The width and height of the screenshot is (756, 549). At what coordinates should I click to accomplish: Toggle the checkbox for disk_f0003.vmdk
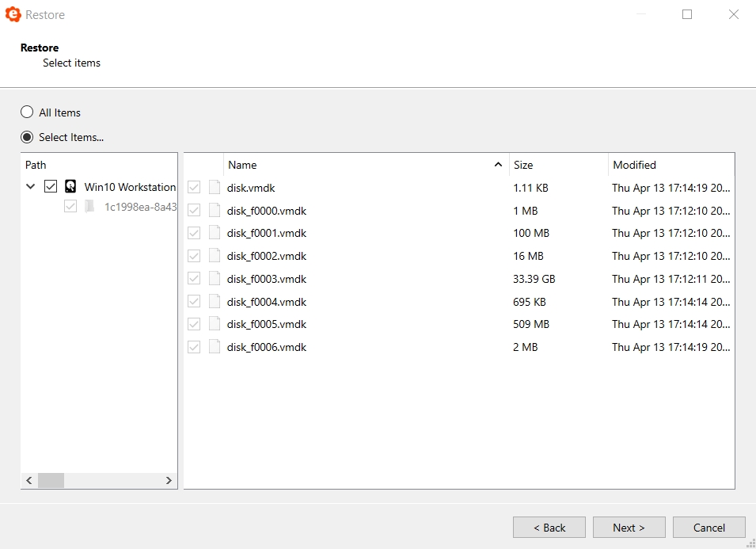(x=194, y=279)
